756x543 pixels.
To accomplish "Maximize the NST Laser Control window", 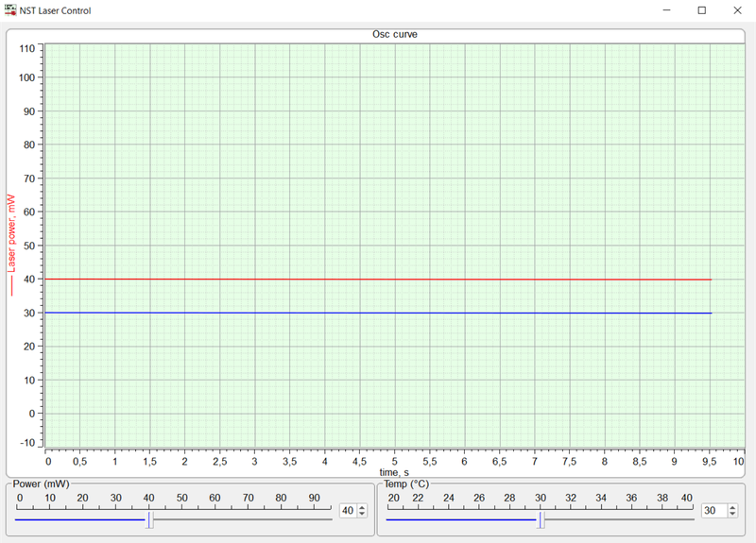I will coord(702,10).
